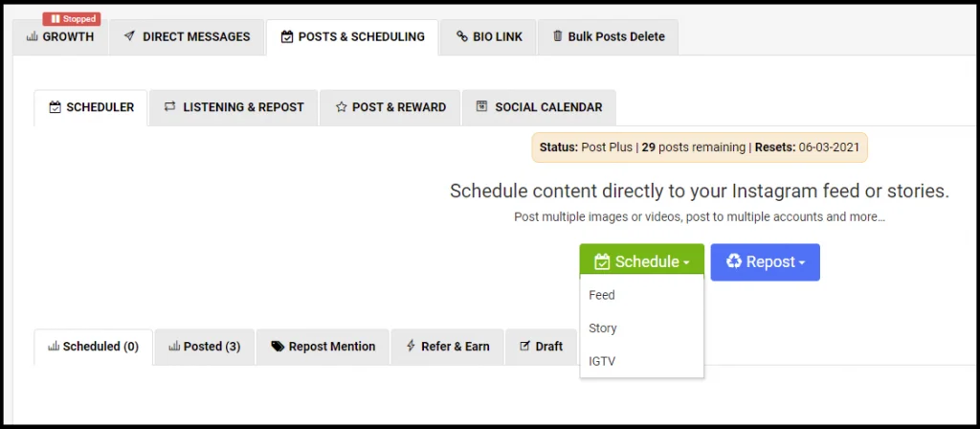Open the Posted (3) tab
980x429 pixels.
pos(204,347)
